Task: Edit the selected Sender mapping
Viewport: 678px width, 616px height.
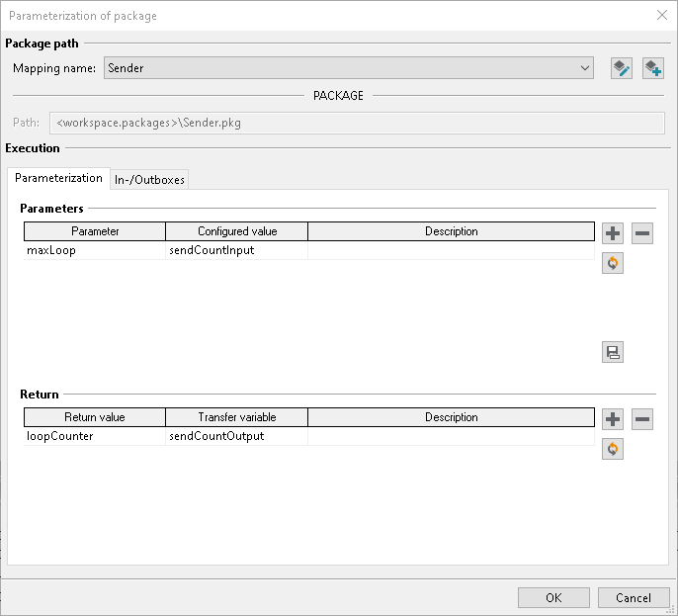Action: click(622, 68)
